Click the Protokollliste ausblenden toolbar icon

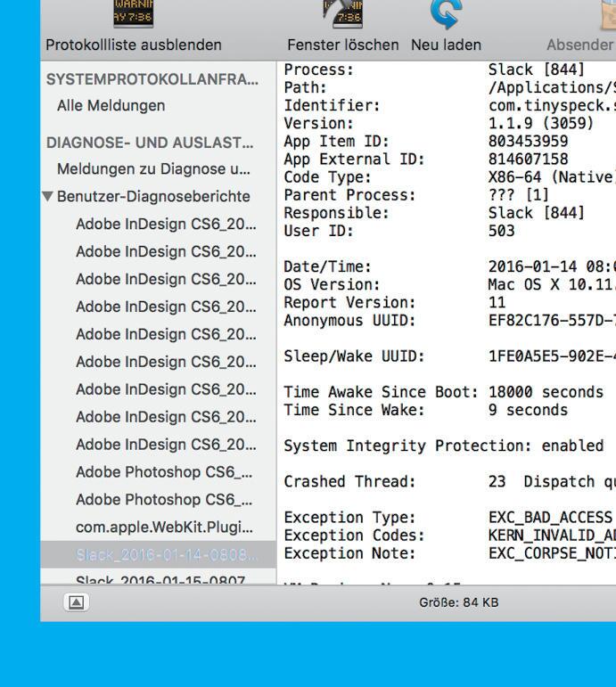tap(134, 14)
